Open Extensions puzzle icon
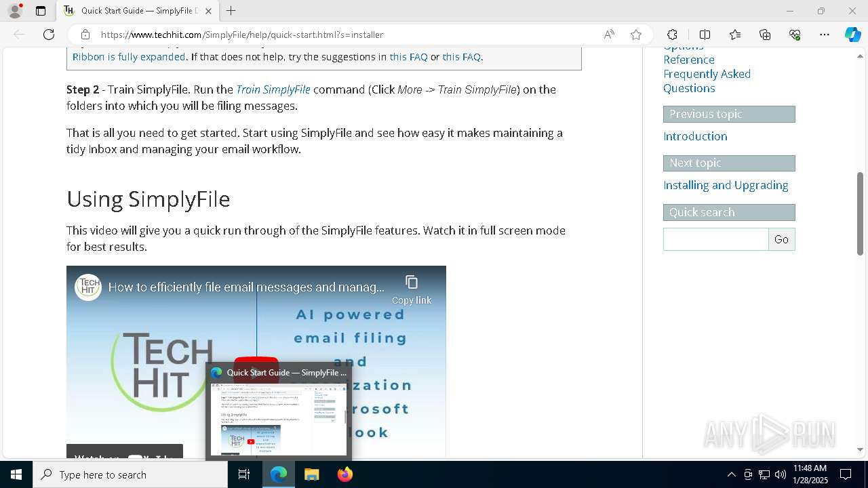 tap(672, 35)
